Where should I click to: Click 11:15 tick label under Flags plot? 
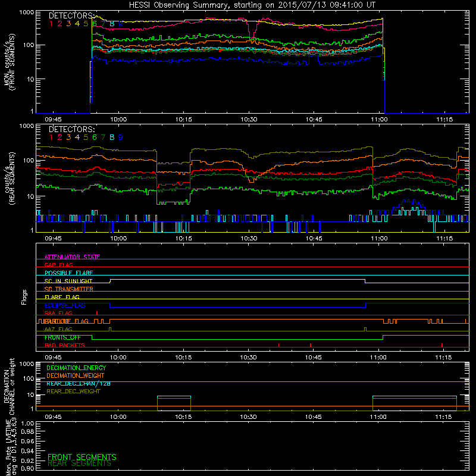click(443, 358)
